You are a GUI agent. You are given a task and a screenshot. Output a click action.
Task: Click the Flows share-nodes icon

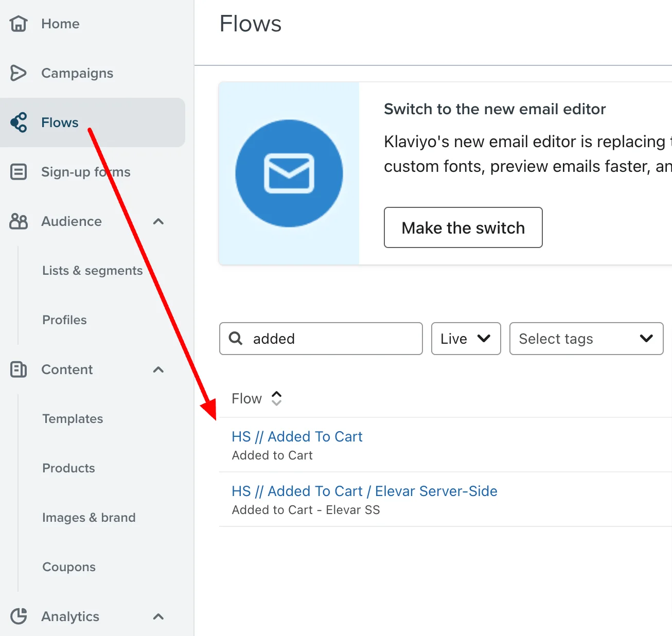[x=19, y=122]
